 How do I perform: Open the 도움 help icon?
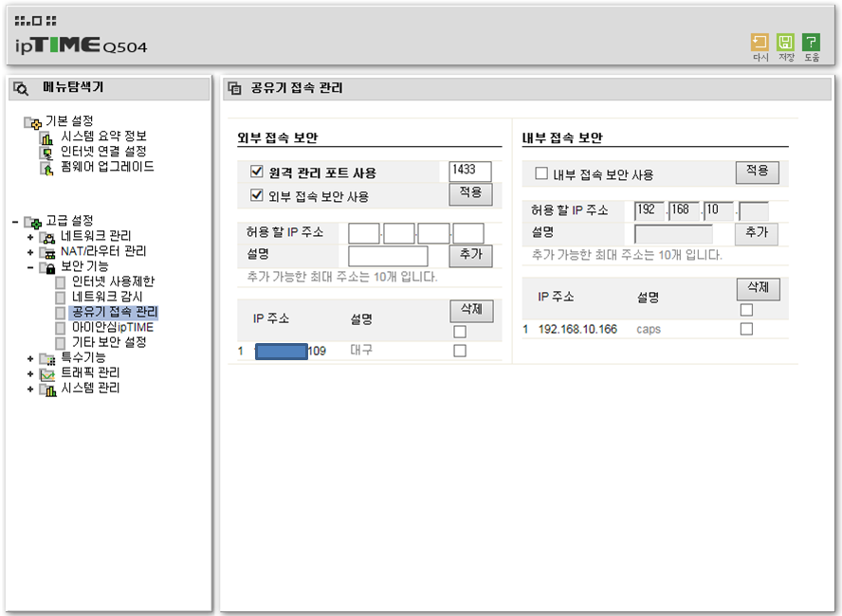(x=811, y=43)
